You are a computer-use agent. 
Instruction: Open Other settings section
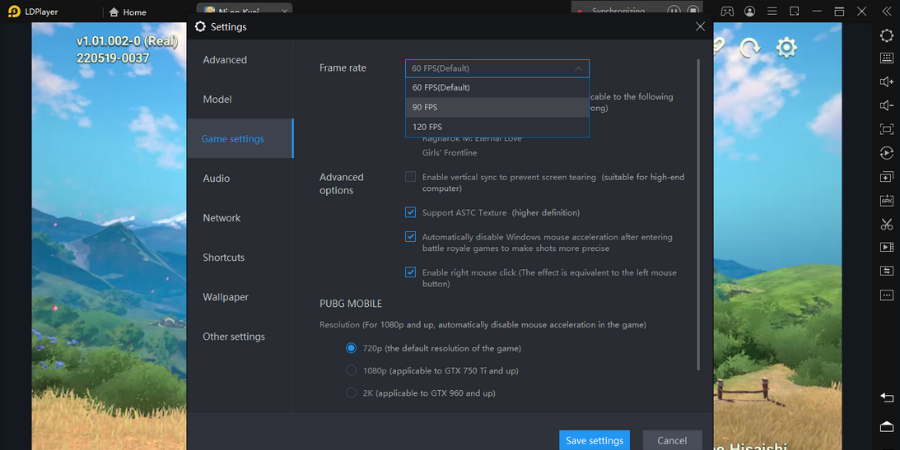240,337
